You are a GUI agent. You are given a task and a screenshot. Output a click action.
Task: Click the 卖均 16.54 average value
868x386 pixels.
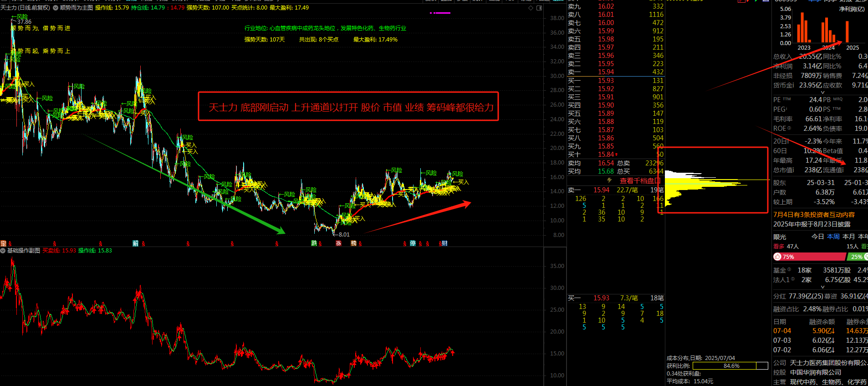pos(606,163)
